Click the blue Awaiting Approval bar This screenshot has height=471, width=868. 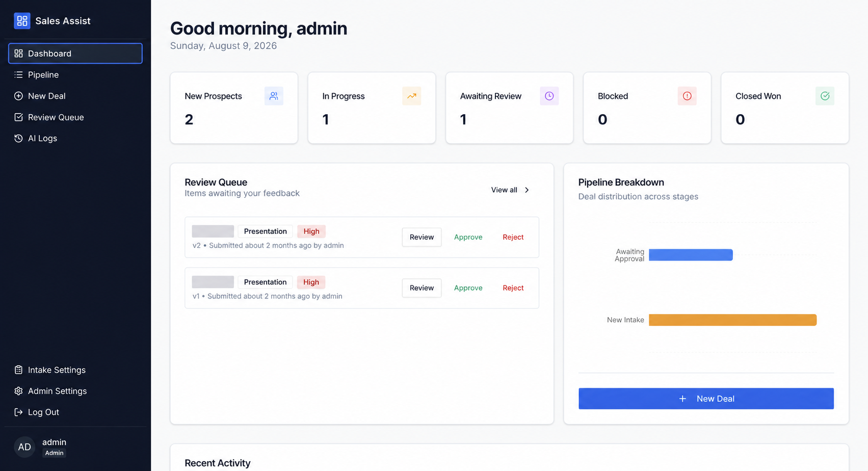tap(691, 255)
